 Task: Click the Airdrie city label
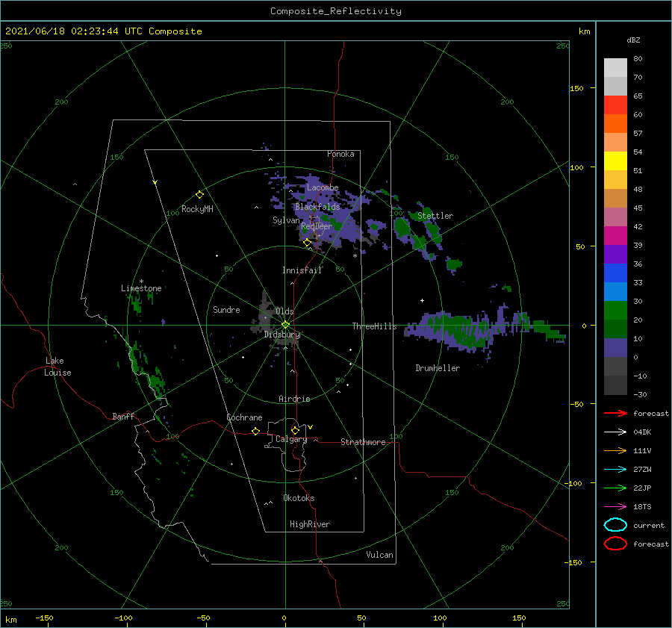[294, 399]
